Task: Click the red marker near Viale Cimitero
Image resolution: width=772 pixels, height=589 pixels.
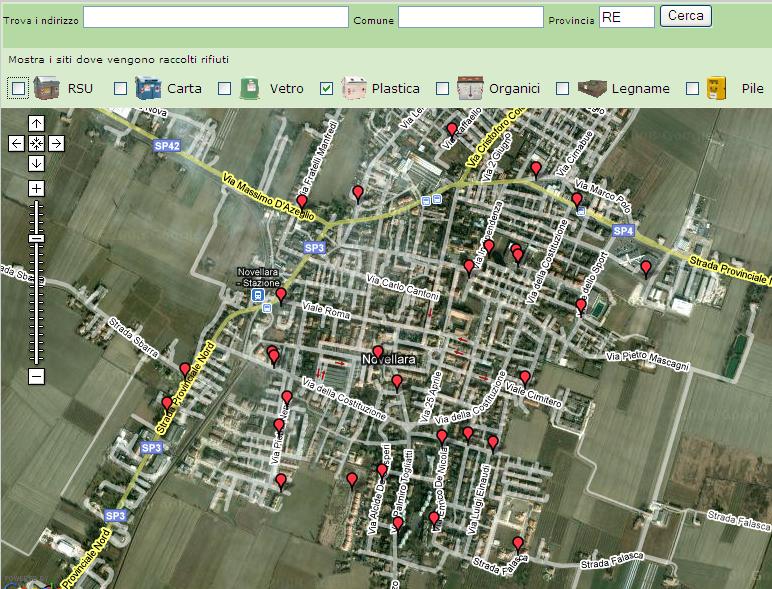Action: click(x=524, y=378)
